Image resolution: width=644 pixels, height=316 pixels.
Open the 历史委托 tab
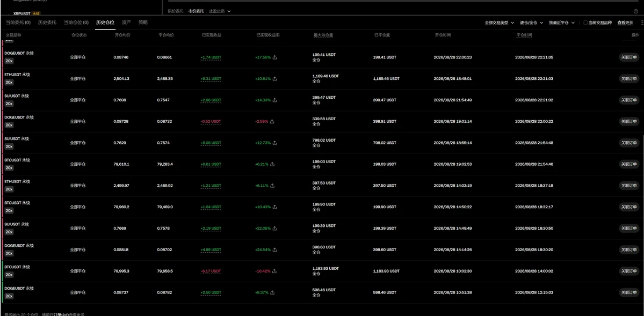pyautogui.click(x=46, y=23)
